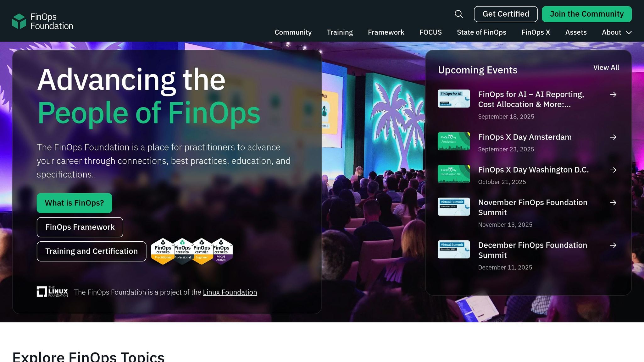Click the search magnifier icon
Image resolution: width=644 pixels, height=362 pixels.
(459, 14)
